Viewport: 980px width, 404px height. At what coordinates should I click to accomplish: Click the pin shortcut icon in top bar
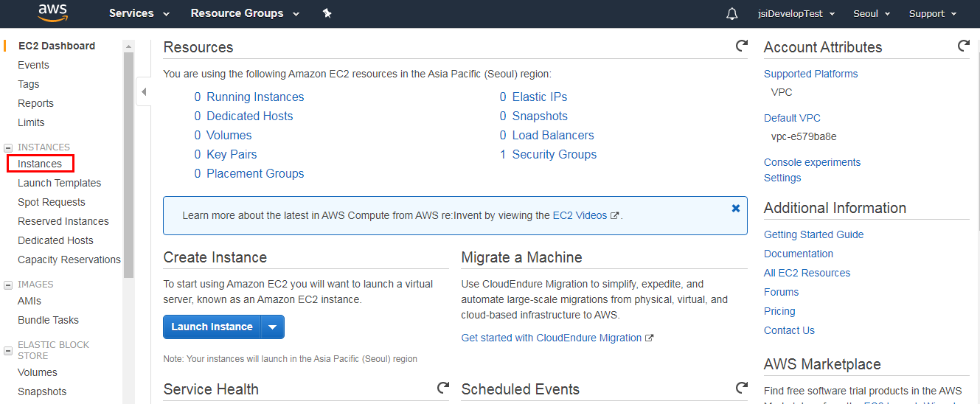[327, 13]
